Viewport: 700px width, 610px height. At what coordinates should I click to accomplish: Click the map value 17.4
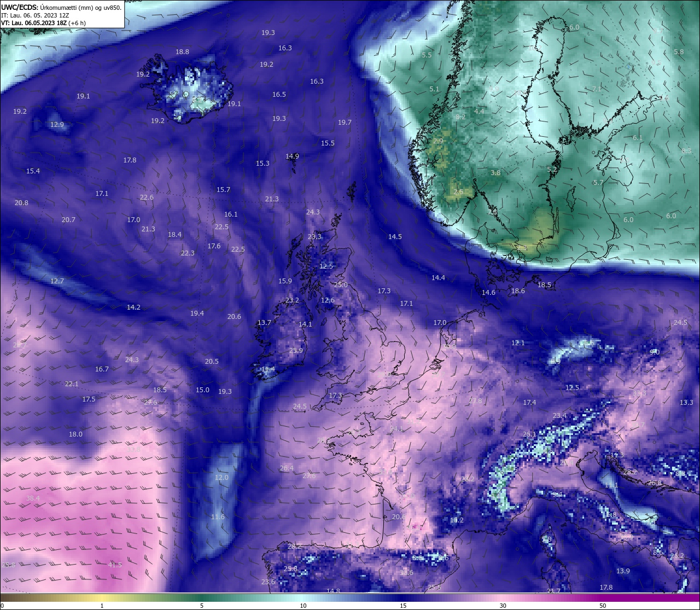(x=529, y=403)
